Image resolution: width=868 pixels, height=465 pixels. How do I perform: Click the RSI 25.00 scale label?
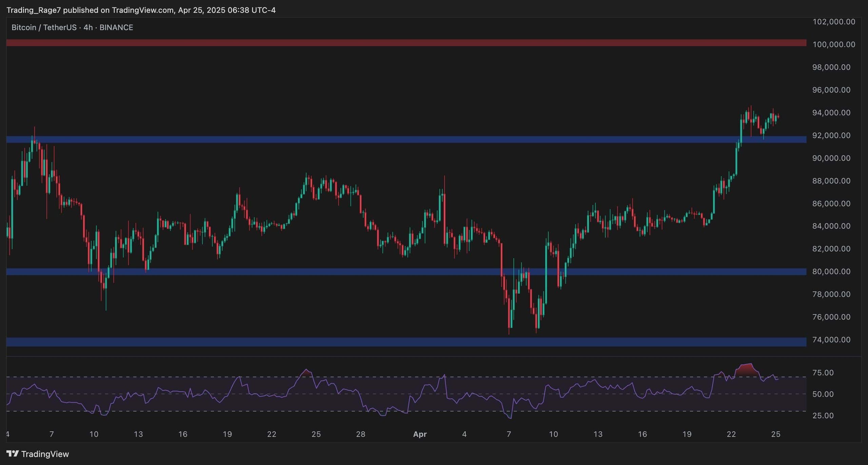(823, 415)
